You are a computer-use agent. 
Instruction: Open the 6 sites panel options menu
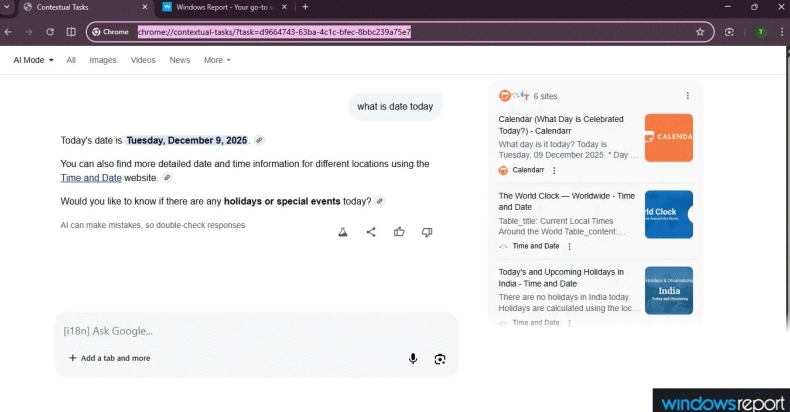pos(687,96)
